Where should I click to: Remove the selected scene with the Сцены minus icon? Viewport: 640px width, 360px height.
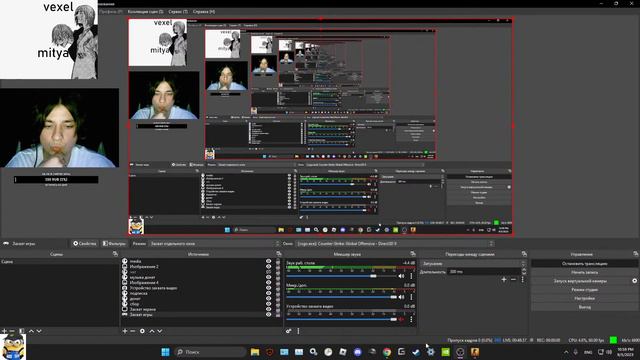(12, 331)
